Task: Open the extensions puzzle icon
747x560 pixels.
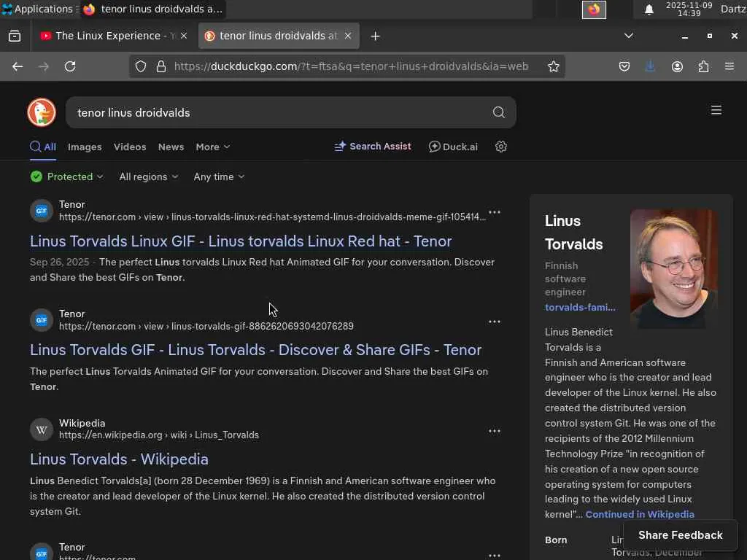Action: (x=703, y=66)
